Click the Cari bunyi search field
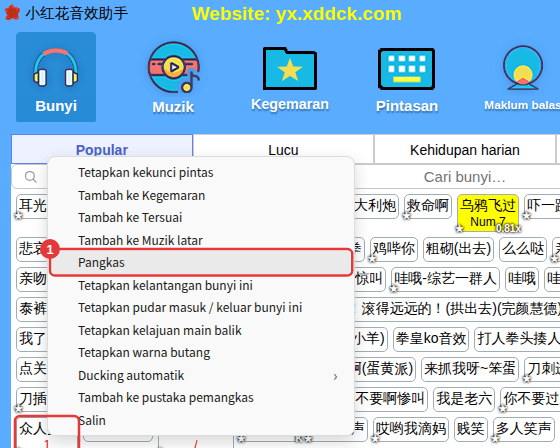This screenshot has height=448, width=560. click(464, 177)
